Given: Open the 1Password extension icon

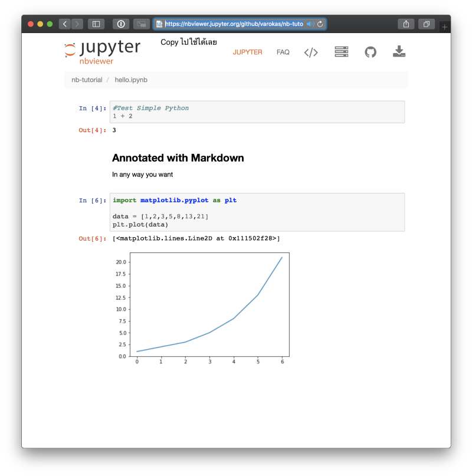Looking at the screenshot, I should coord(121,24).
